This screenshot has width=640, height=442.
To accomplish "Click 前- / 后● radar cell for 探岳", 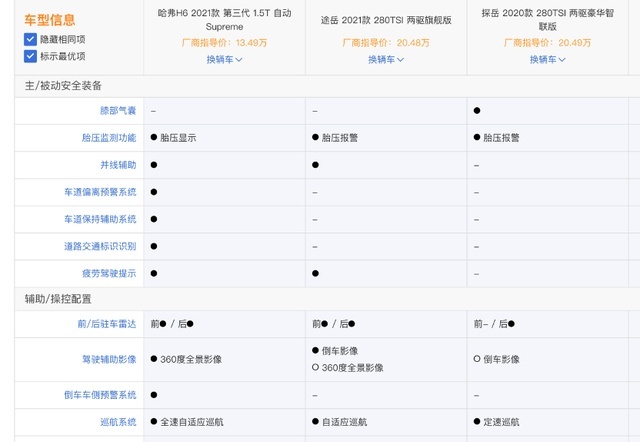I will 494,324.
